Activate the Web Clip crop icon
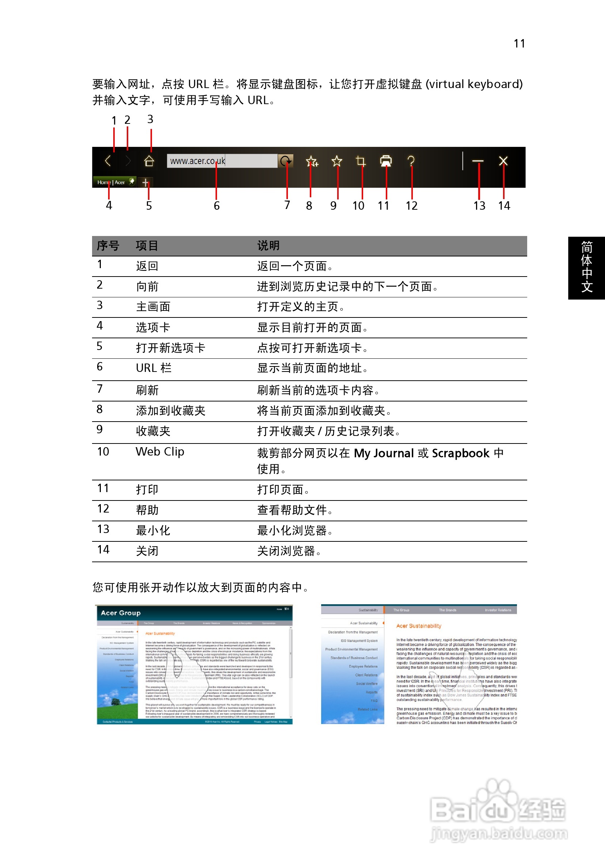This screenshot has height=868, width=605. [361, 161]
